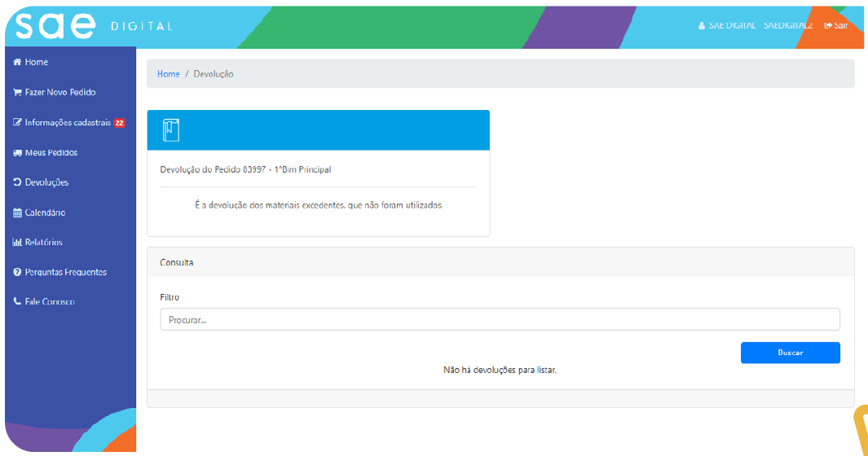Click the Home breadcrumb link
The image size is (868, 456).
pyautogui.click(x=168, y=74)
